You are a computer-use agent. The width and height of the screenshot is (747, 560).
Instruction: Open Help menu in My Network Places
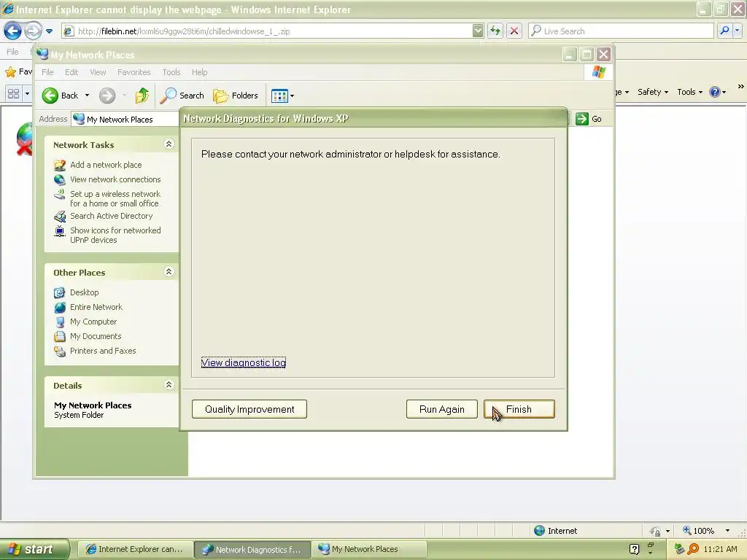(200, 72)
